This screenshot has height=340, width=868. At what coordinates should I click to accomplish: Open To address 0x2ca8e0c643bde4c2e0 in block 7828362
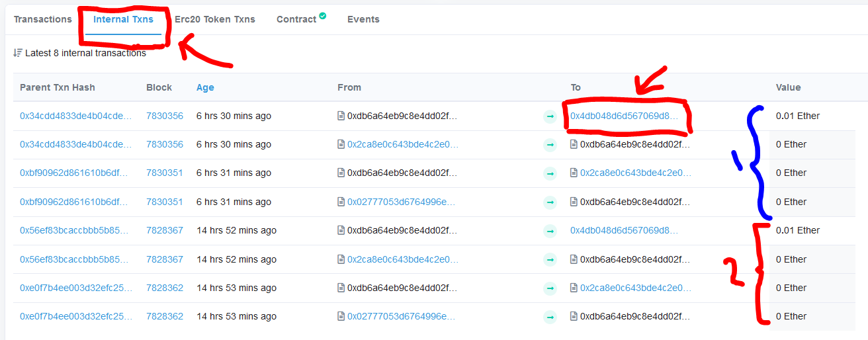(x=635, y=288)
